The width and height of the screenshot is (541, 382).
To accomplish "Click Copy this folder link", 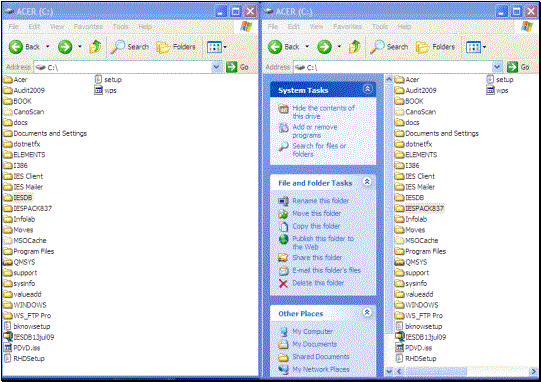I will [316, 226].
